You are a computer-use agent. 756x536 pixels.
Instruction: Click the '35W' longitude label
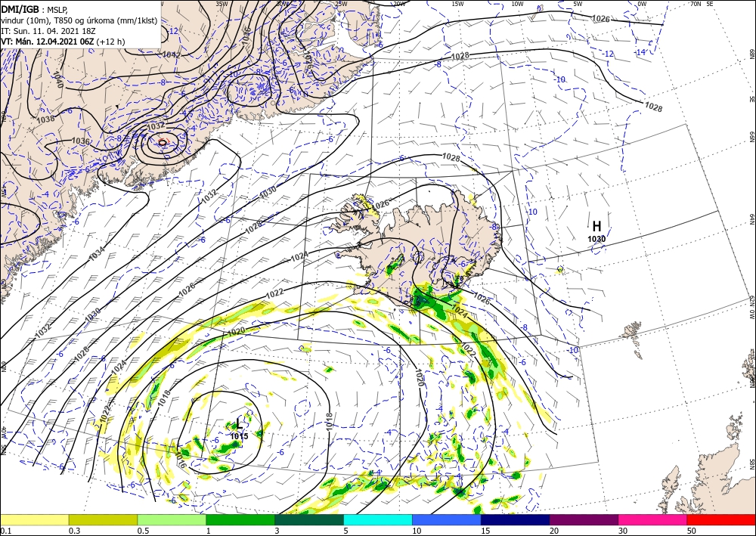pyautogui.click(x=222, y=4)
